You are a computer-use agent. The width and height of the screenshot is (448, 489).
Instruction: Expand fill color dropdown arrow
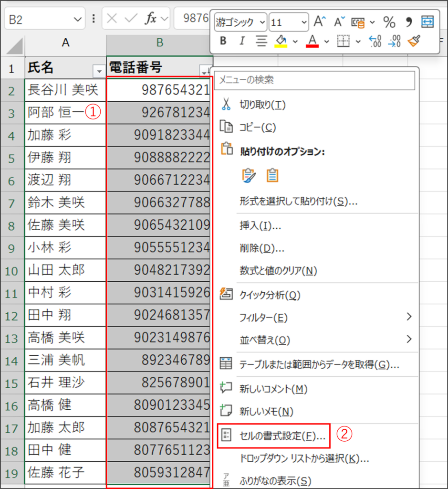pyautogui.click(x=295, y=41)
